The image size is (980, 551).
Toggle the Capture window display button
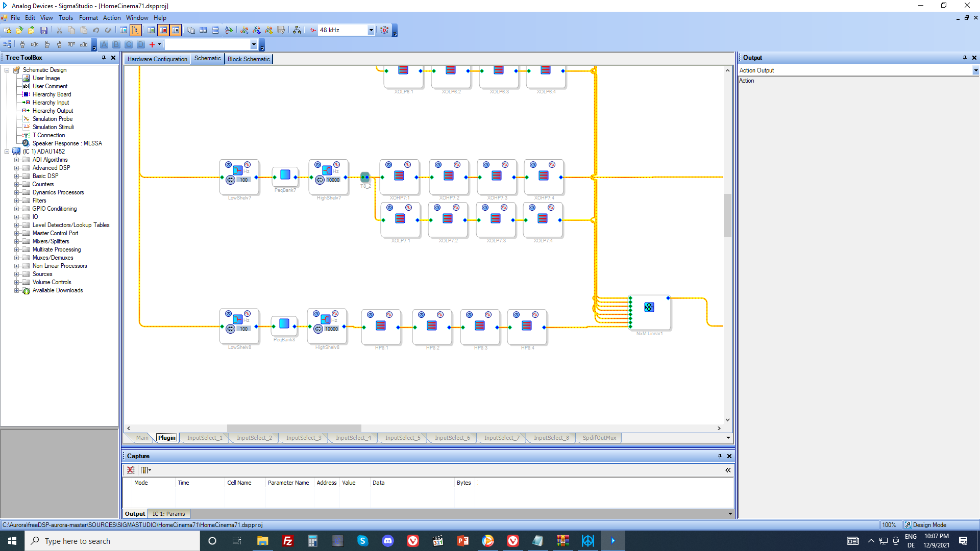point(176,30)
